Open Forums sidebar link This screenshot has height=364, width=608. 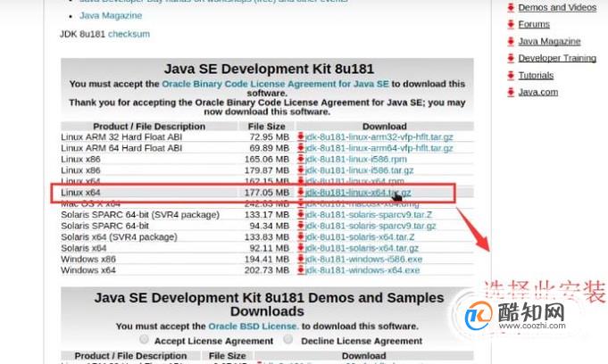pos(534,24)
